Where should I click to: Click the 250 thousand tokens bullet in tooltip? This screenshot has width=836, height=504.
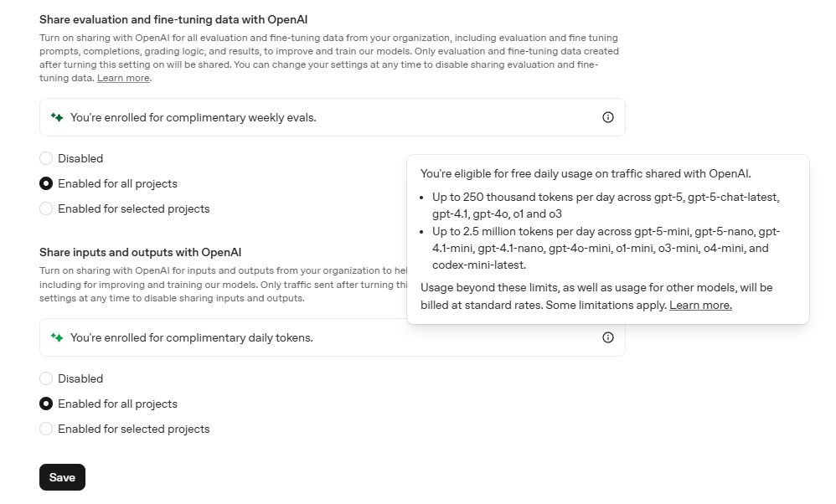point(606,205)
